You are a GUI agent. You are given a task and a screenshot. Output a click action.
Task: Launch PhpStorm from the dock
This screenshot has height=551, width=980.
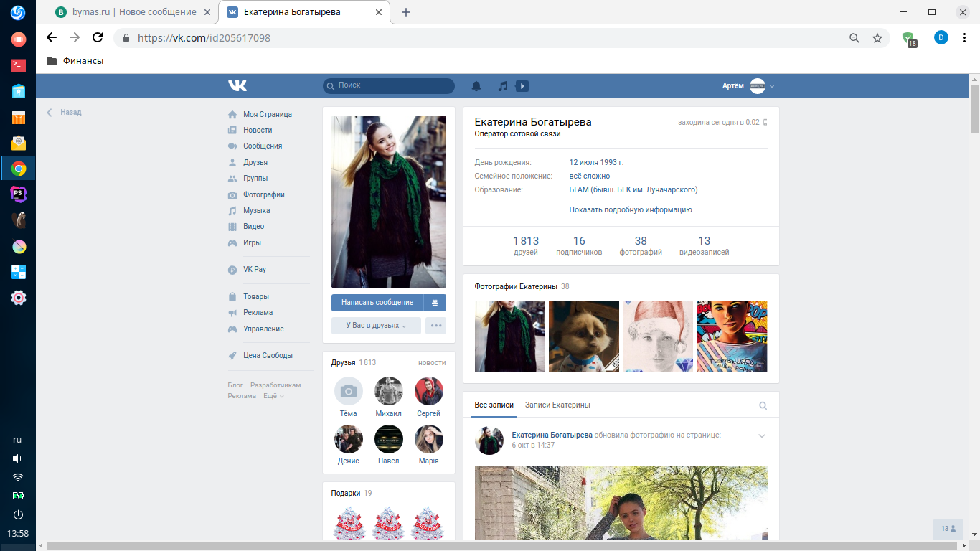(19, 194)
